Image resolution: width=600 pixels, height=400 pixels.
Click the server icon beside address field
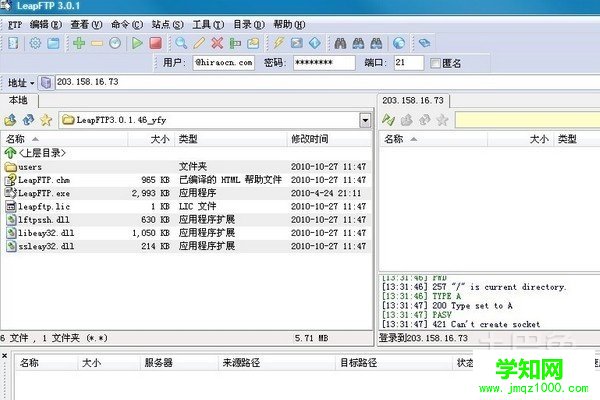point(46,82)
